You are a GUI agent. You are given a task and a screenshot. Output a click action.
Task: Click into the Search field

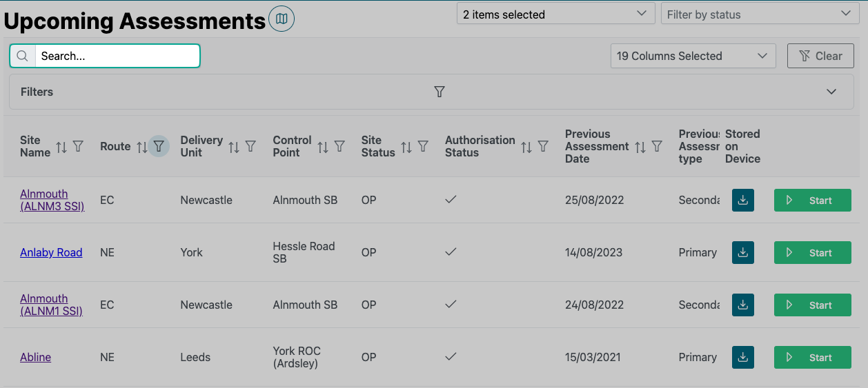coord(117,57)
